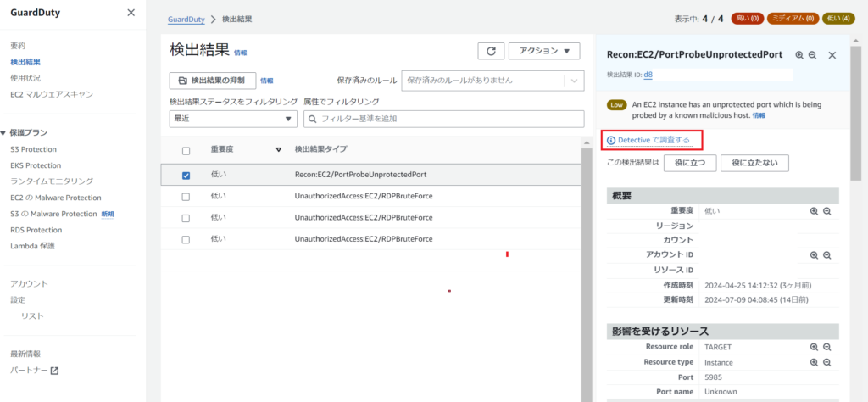Click include-filter magnifier for アカウント ID
868x402 pixels.
(x=814, y=255)
